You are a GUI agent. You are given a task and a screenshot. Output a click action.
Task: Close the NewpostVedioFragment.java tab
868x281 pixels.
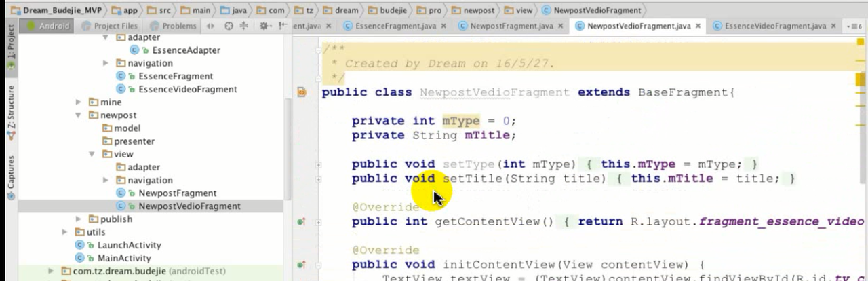[x=698, y=26]
